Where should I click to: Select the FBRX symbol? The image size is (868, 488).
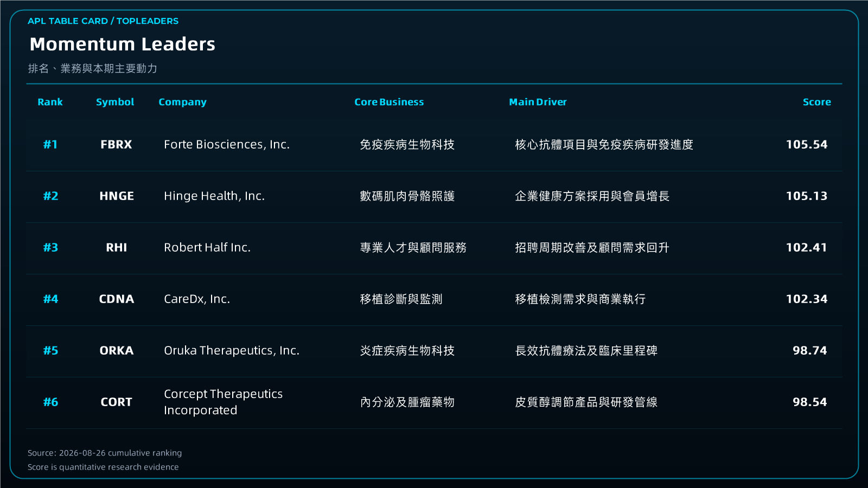(116, 145)
